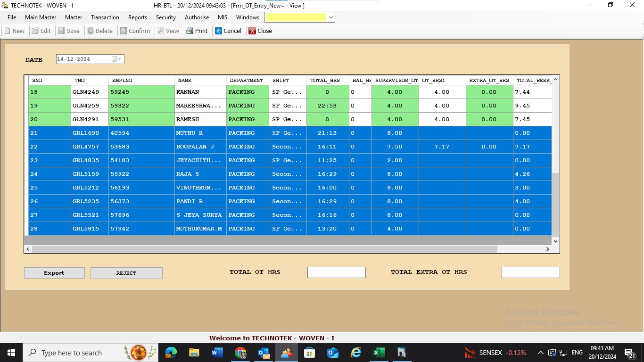Expand the yellow combo box dropdown

coord(330,17)
